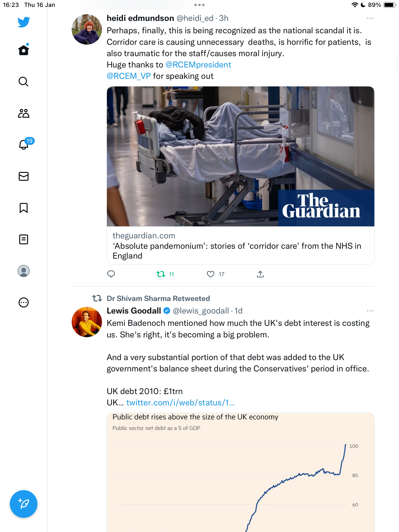Share heidi edmundson's tweet
Image resolution: width=399 pixels, height=532 pixels.
pos(260,274)
